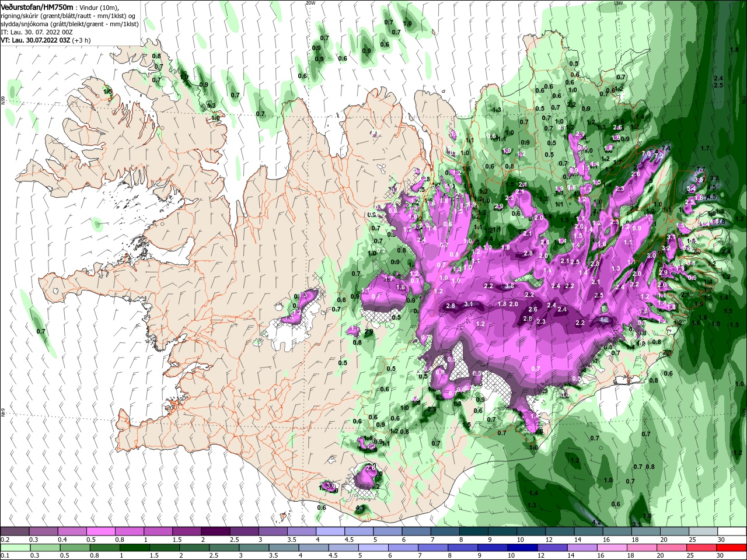Click the 'slydda/snjókoma' legend description line
The width and height of the screenshot is (747, 560).
coord(69,24)
